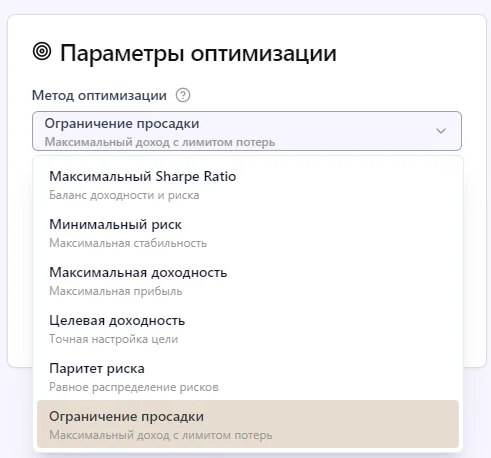Click the highlighted Максимальный доход с лимитом потерь text

161,435
